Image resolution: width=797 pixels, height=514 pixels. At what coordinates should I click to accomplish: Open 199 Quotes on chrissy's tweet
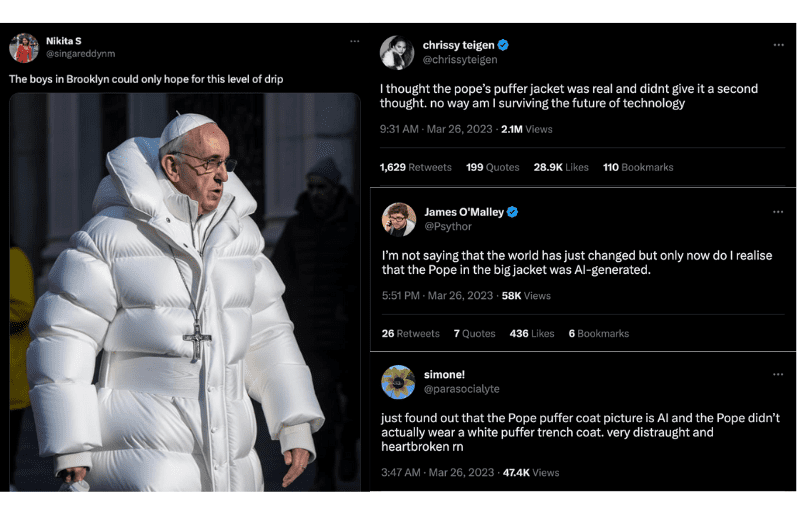492,167
